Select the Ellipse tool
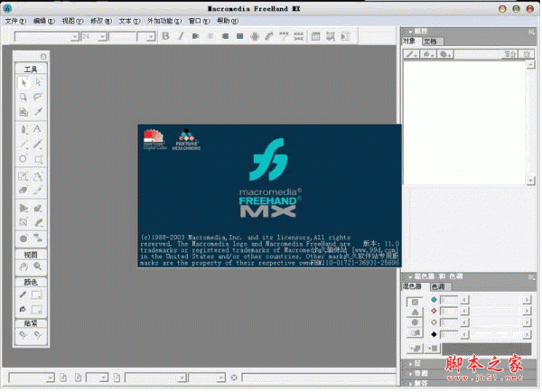The width and height of the screenshot is (542, 392). click(23, 159)
